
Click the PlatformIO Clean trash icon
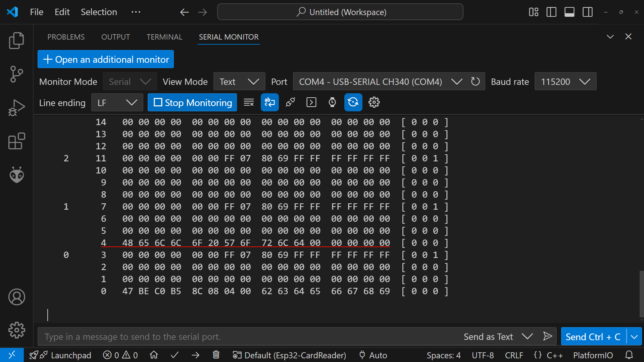coord(216,355)
